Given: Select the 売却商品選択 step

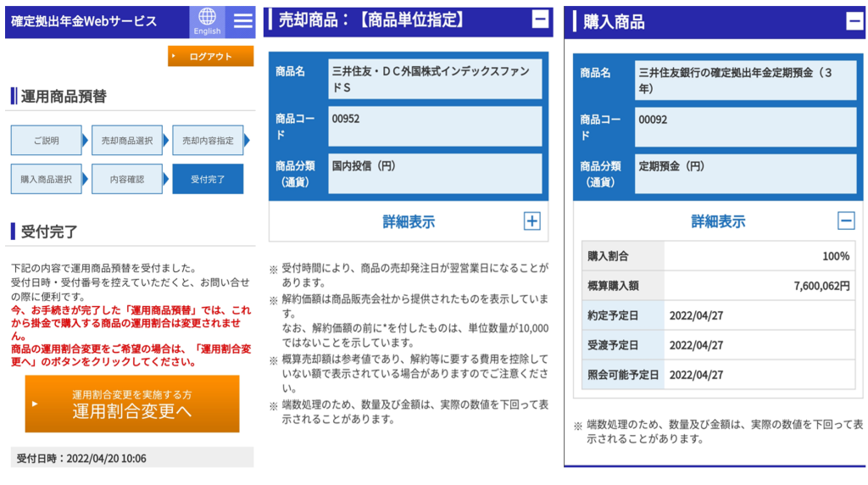Looking at the screenshot, I should tap(126, 141).
